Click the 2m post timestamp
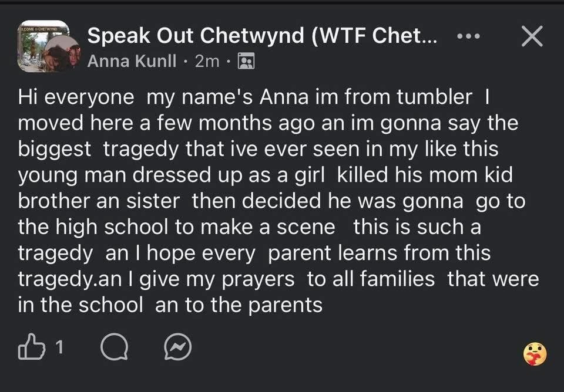The height and width of the screenshot is (392, 564). tap(207, 61)
